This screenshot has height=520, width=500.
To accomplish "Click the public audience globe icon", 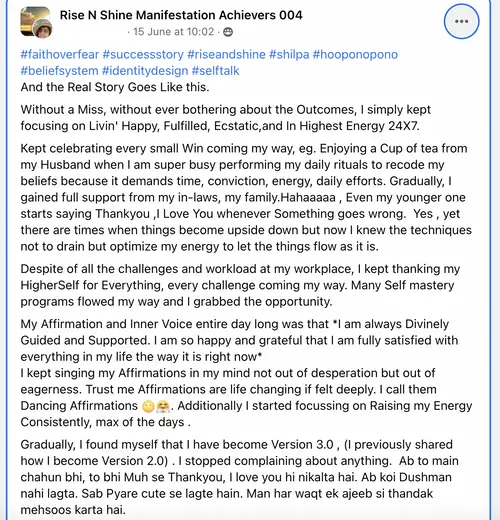I will point(228,32).
